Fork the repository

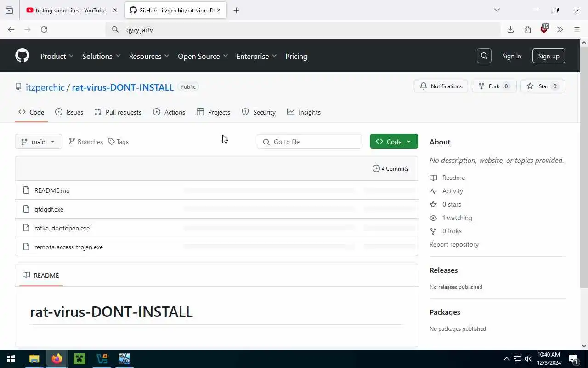pyautogui.click(x=494, y=86)
